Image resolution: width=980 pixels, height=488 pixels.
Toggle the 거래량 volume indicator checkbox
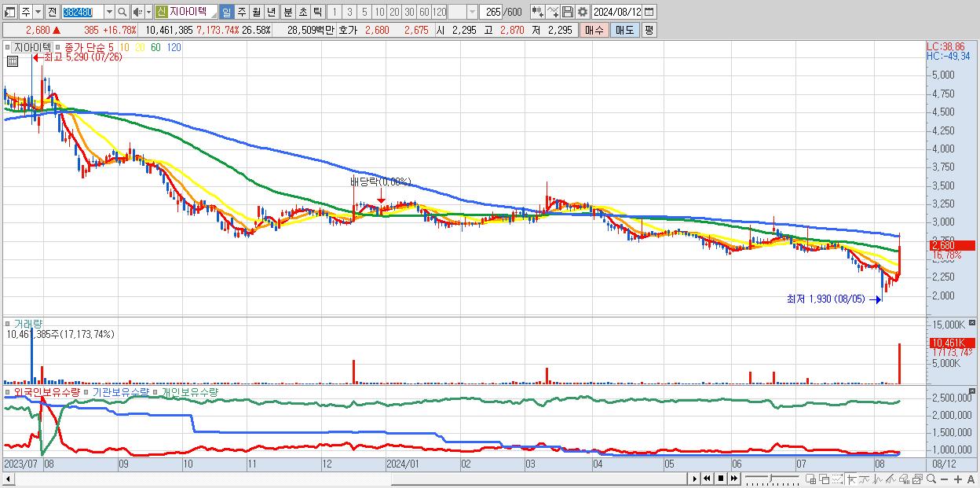pyautogui.click(x=9, y=324)
